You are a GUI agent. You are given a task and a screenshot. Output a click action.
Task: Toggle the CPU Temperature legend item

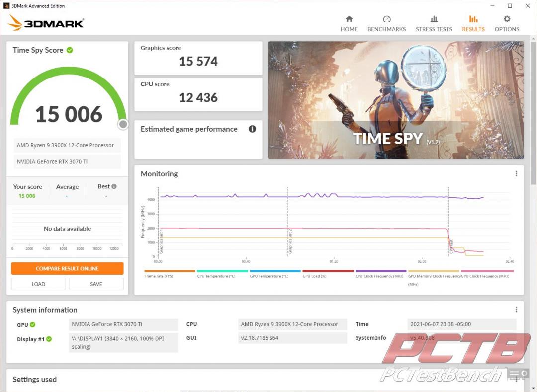(222, 274)
